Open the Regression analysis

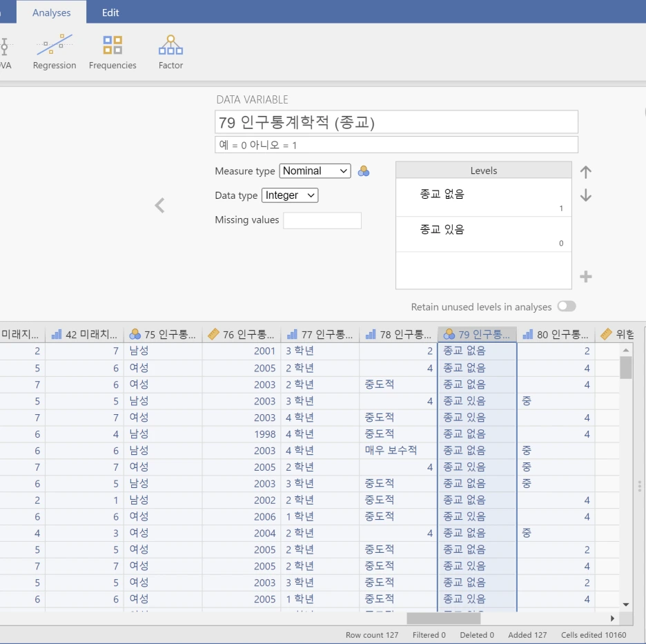54,50
